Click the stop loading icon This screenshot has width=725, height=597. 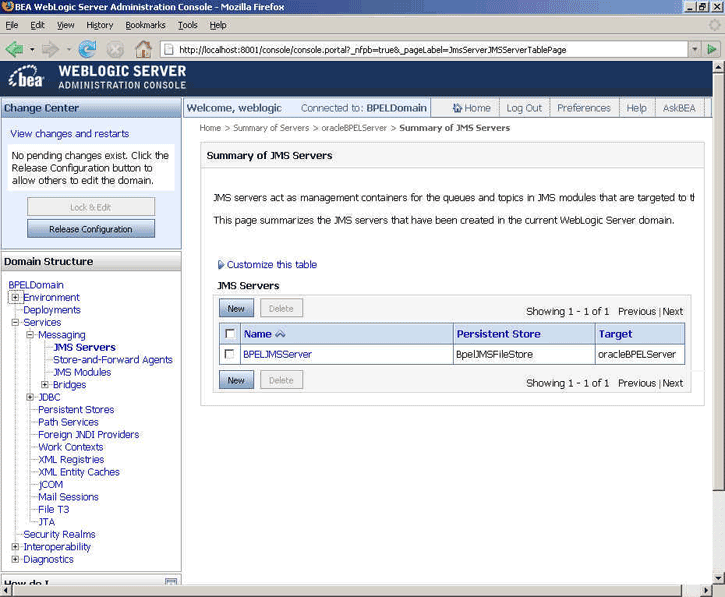tap(116, 49)
